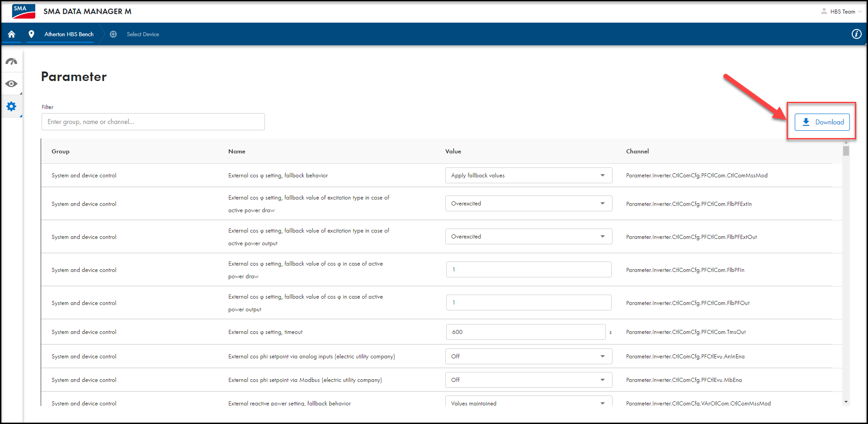Viewport: 868px width, 424px height.
Task: Click the location pin icon
Action: 31,34
